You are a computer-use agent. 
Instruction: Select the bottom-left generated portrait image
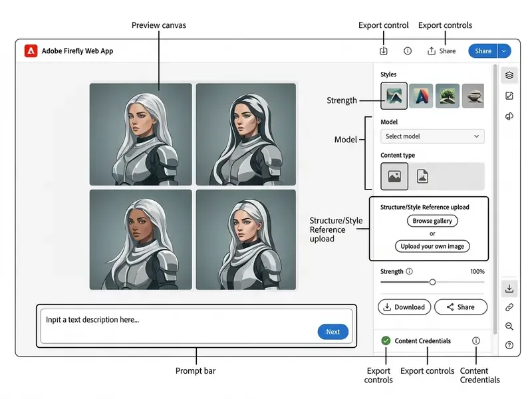click(141, 239)
